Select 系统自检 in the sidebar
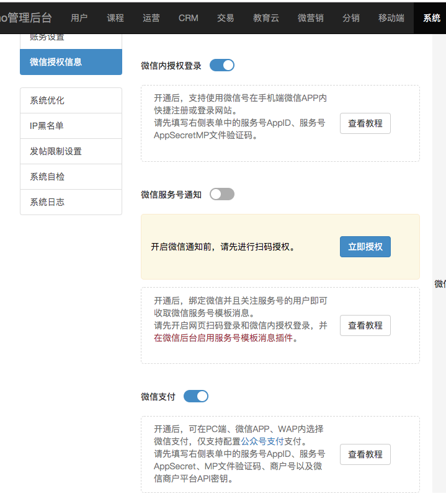Screen dimensions: 446x504 tap(71, 177)
